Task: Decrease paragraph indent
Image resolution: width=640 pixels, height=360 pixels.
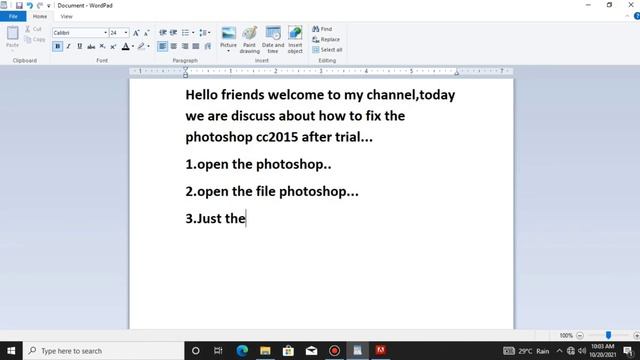Action: [x=162, y=33]
